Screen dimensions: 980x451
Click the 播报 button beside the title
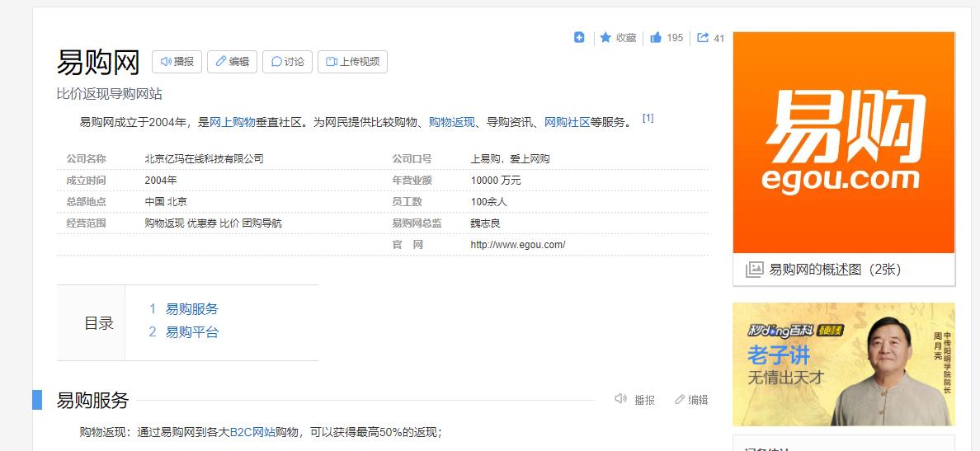pos(177,62)
